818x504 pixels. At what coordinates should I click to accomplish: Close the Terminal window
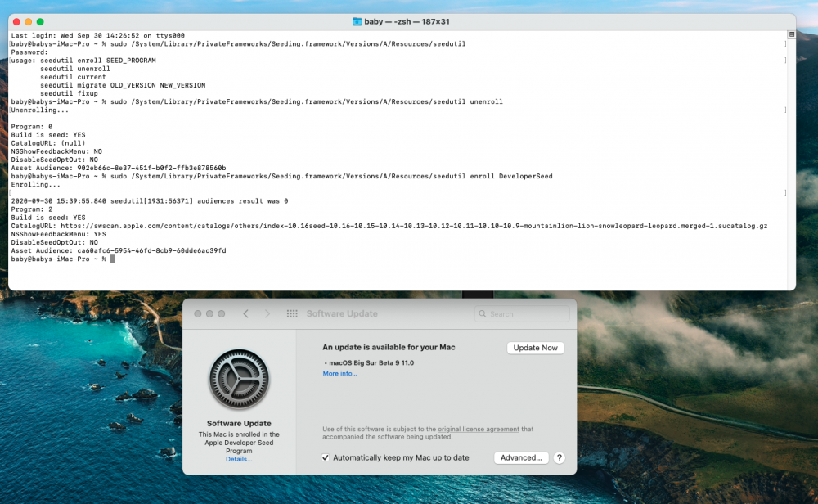16,21
